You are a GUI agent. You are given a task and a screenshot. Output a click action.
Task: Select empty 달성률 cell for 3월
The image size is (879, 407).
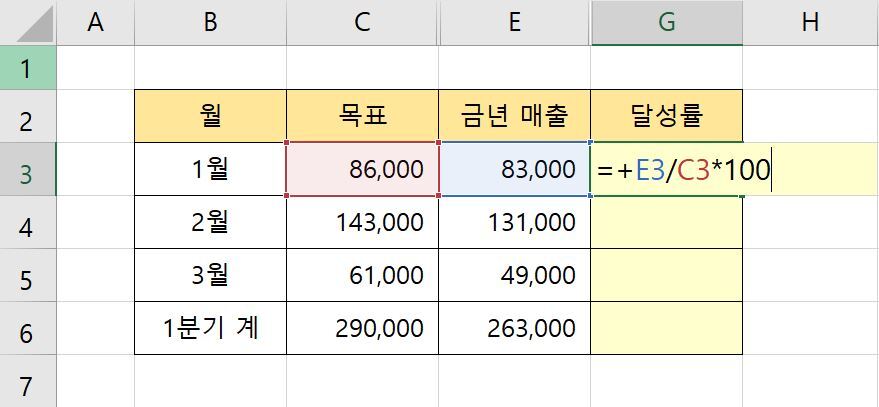pyautogui.click(x=667, y=275)
